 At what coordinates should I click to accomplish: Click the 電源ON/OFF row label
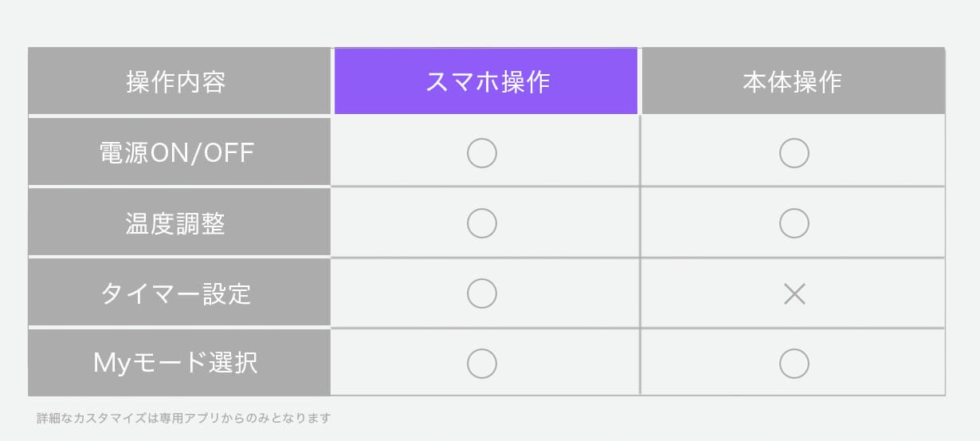point(179,152)
